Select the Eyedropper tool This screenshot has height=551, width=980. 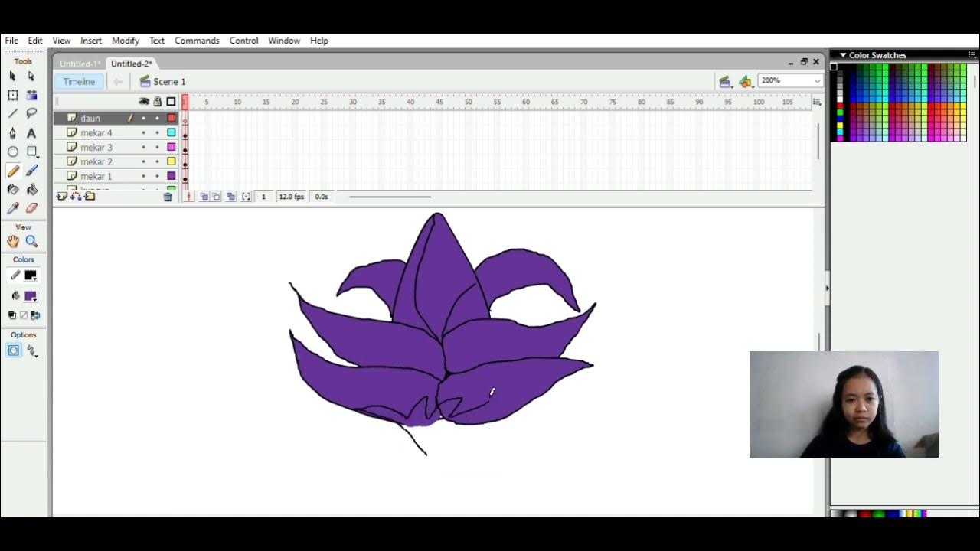coord(13,208)
